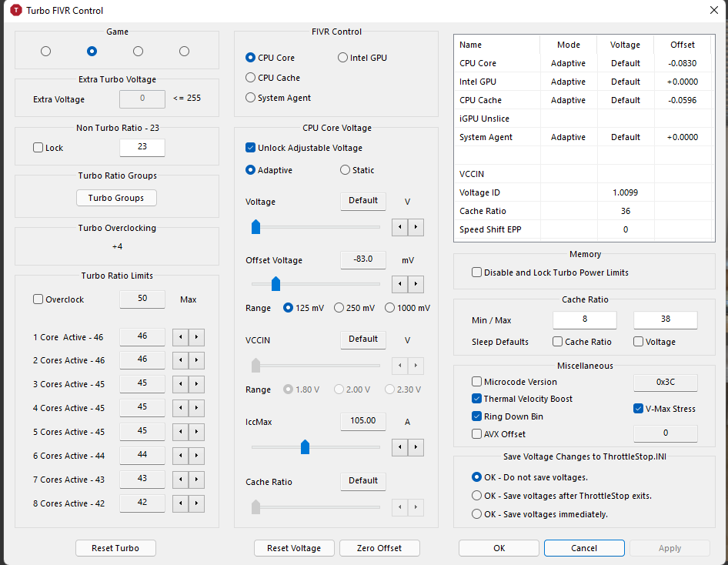
Task: Click the CPU Cache row in voltage table
Action: pyautogui.click(x=584, y=100)
